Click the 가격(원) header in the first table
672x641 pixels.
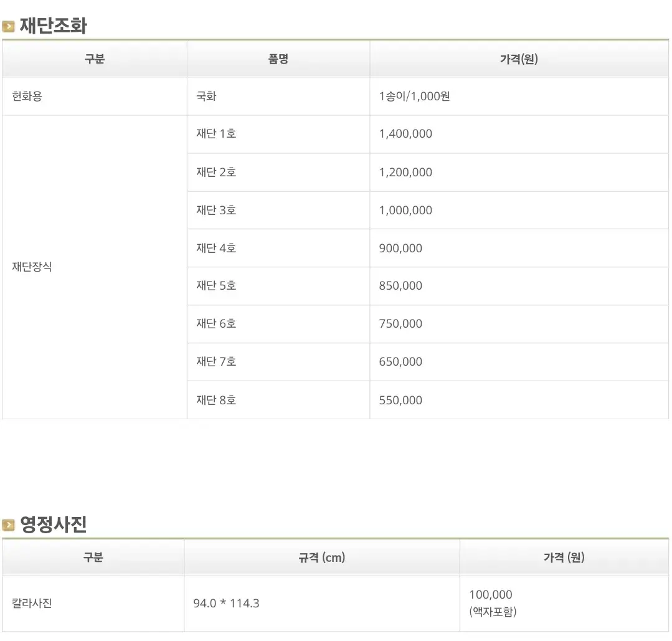519,58
